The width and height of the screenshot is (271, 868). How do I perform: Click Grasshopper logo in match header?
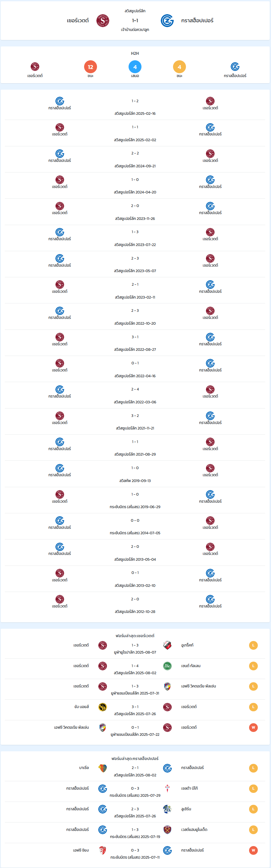(x=167, y=21)
